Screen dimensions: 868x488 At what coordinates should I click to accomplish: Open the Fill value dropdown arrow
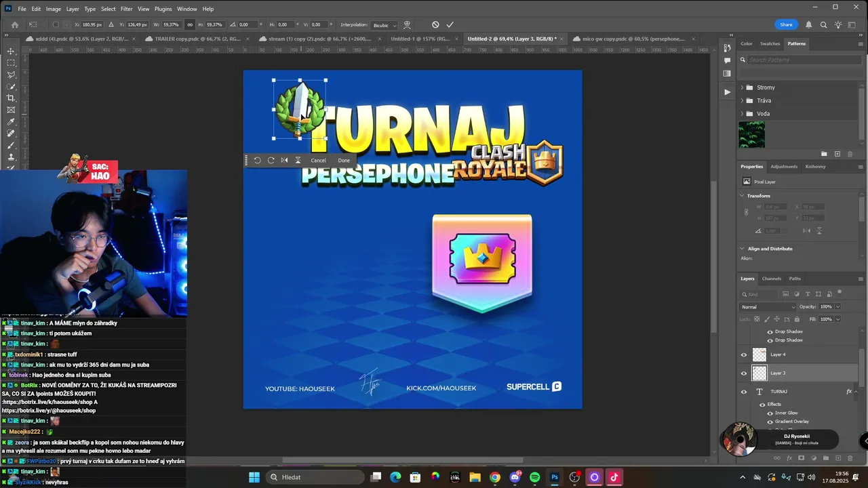[x=837, y=319]
